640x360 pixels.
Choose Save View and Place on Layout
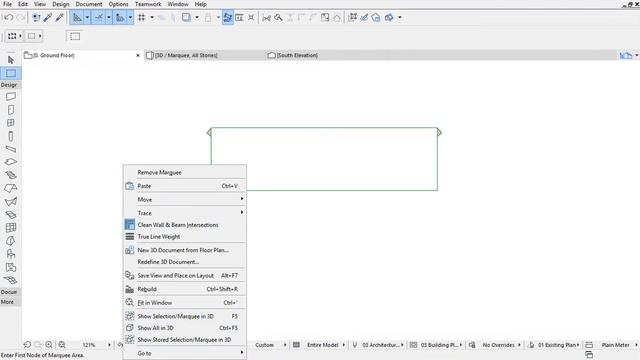[185, 276]
